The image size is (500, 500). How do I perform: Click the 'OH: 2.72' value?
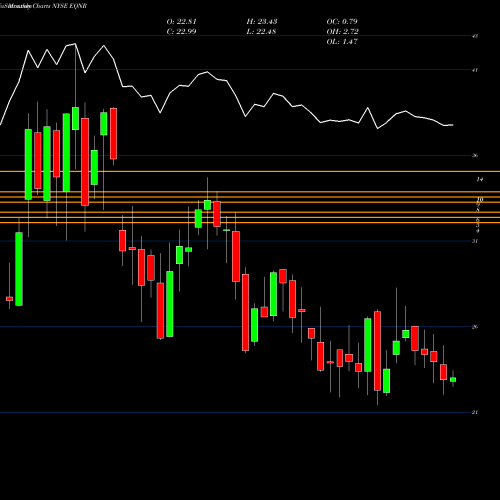342,32
